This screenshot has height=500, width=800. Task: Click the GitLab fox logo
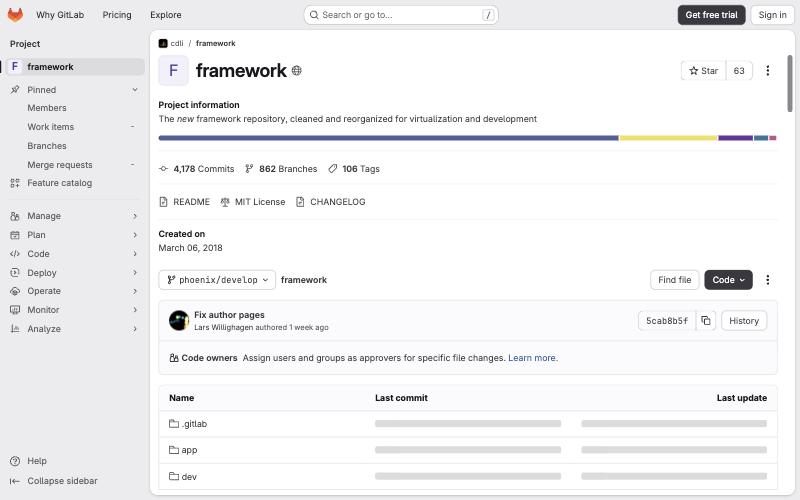click(x=15, y=15)
